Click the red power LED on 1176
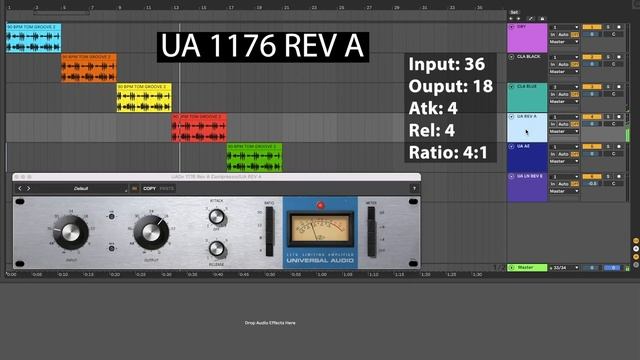 click(x=320, y=205)
